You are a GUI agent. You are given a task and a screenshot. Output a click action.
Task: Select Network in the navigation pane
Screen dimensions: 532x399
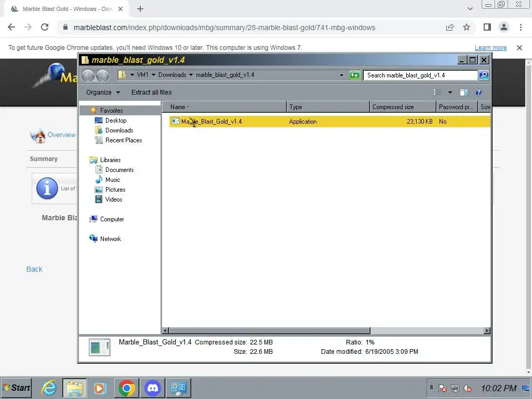tap(111, 239)
